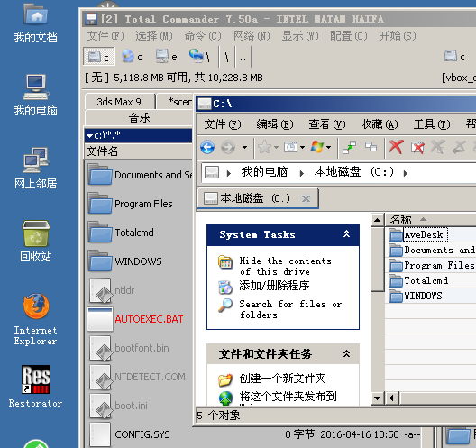This screenshot has height=448, width=476.
Task: Click the red-crossed window icon
Action: [417, 148]
